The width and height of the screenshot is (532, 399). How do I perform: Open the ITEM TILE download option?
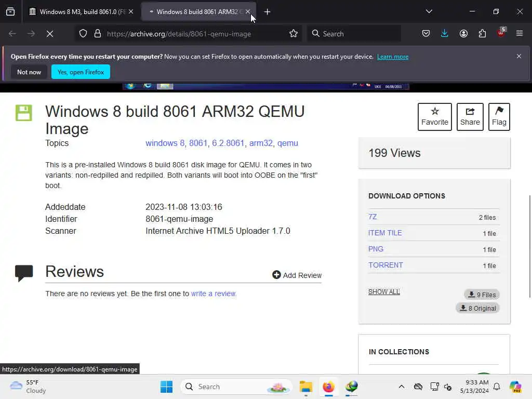(385, 233)
